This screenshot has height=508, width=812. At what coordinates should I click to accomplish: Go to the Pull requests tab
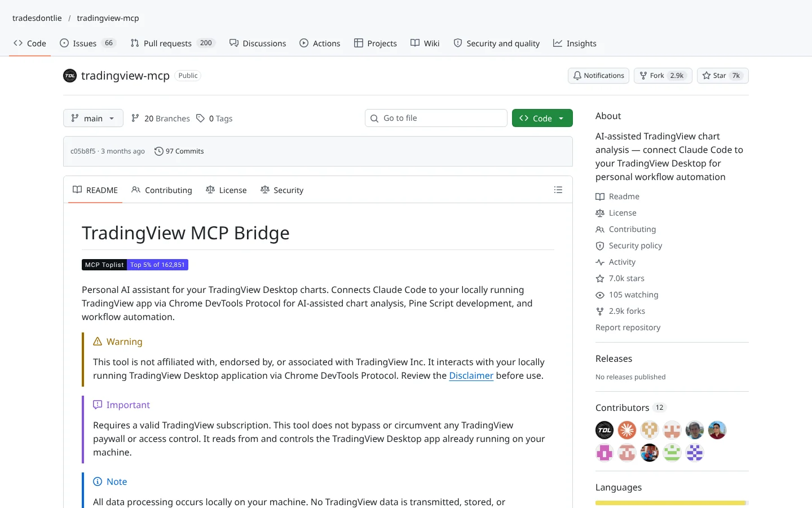(x=173, y=43)
